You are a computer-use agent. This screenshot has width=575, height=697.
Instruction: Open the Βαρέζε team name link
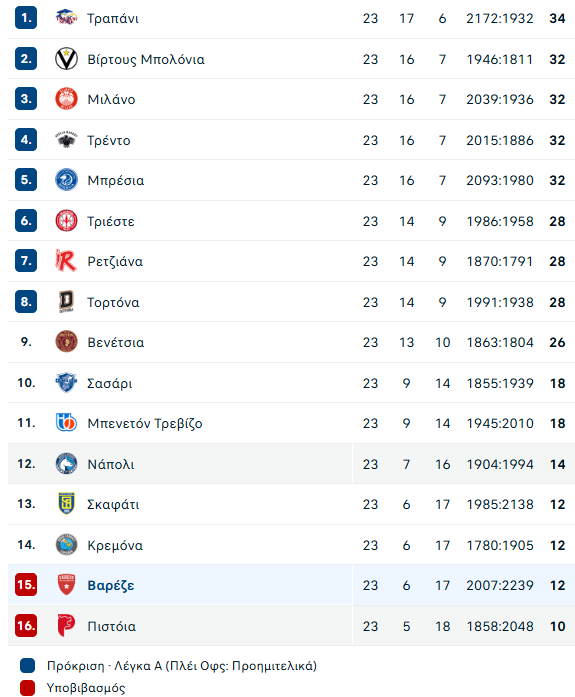pos(111,585)
